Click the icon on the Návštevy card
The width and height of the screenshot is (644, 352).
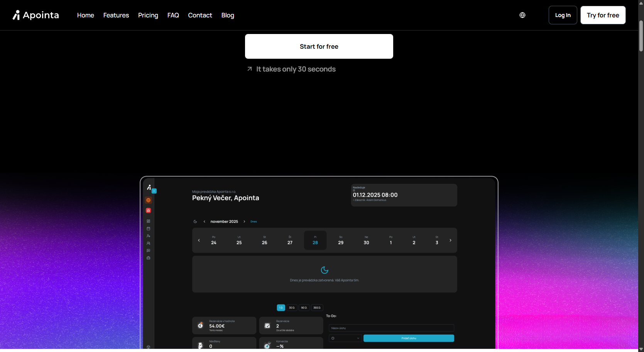(201, 345)
